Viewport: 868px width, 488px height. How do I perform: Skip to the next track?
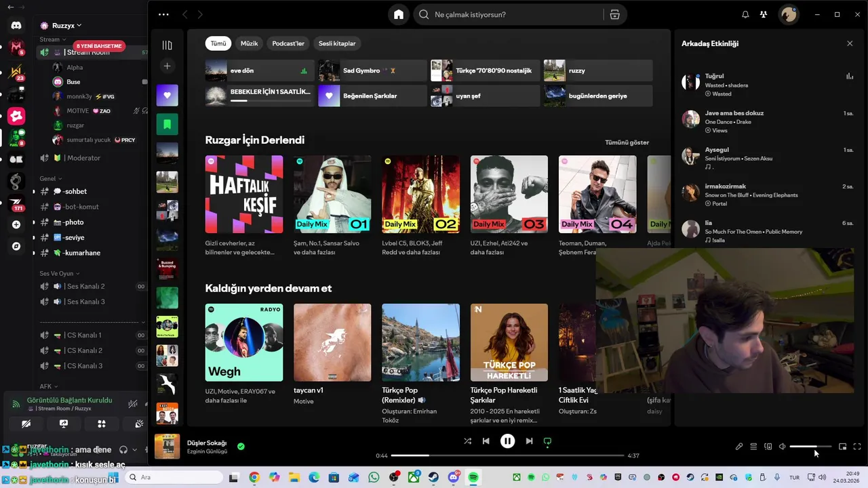pyautogui.click(x=529, y=441)
